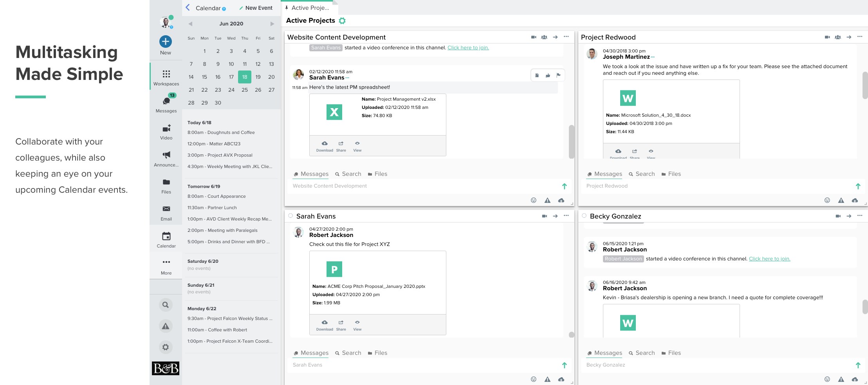Viewport: 868px width, 385px height.
Task: Toggle status circle beside Becky Gonzalez
Action: coord(584,216)
